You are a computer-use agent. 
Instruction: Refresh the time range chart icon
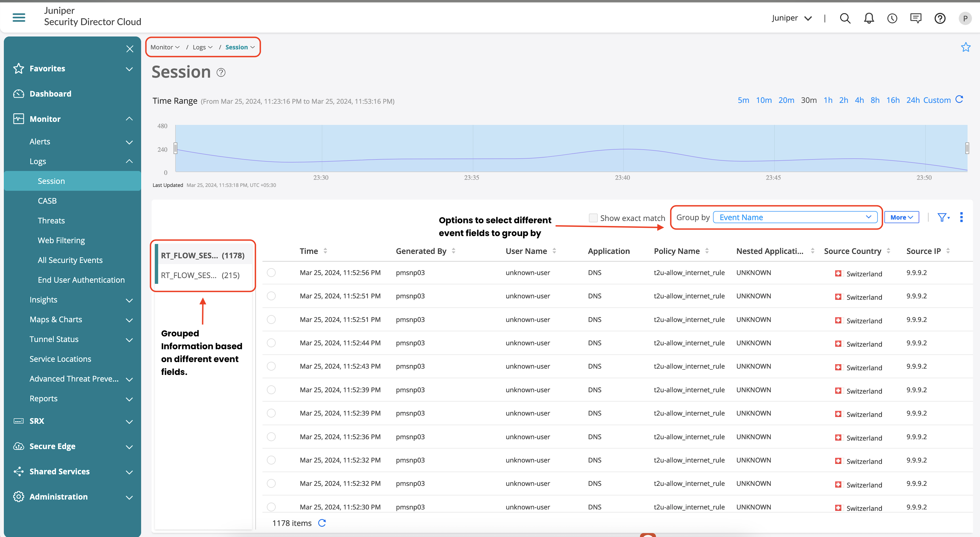pos(960,100)
